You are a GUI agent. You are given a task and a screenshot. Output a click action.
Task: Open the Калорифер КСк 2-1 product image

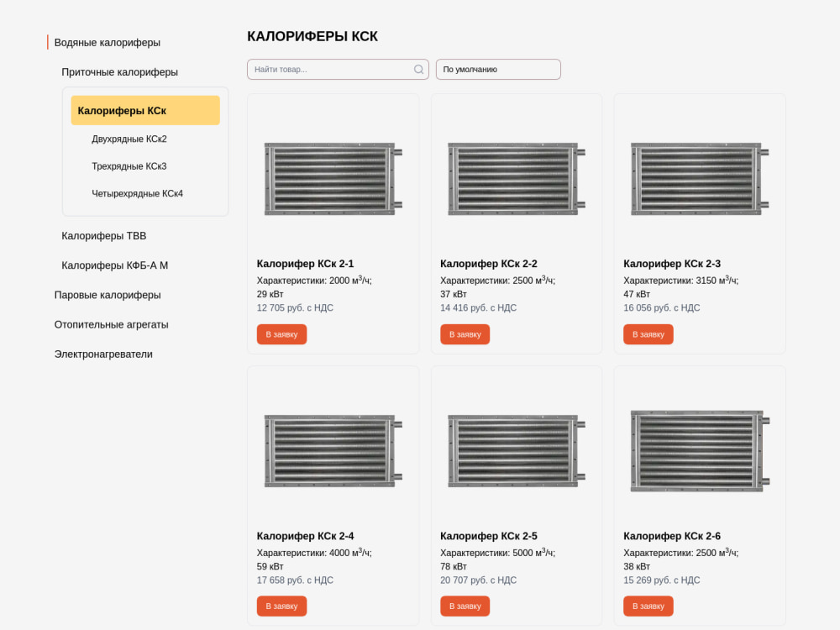[333, 179]
